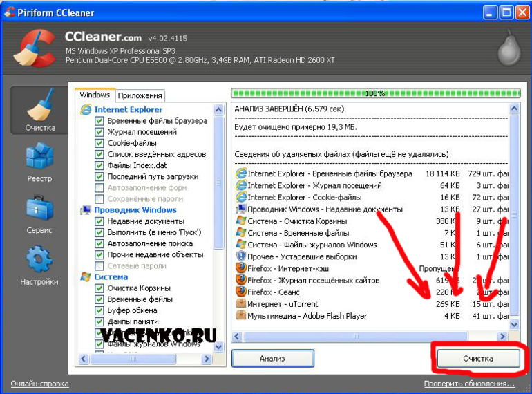Click box icon of Мультимедиа - Adobe Flash Player

pyautogui.click(x=241, y=316)
